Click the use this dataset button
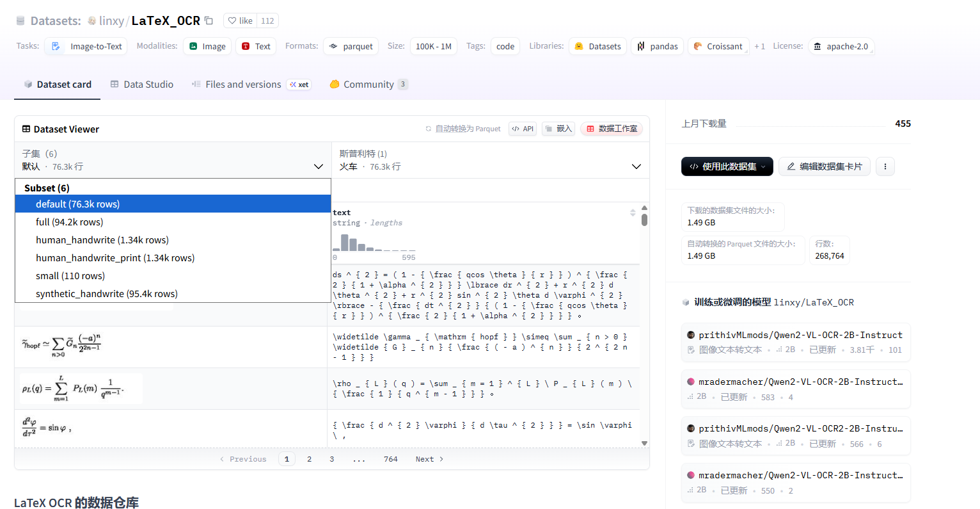This screenshot has width=980, height=509. point(727,166)
